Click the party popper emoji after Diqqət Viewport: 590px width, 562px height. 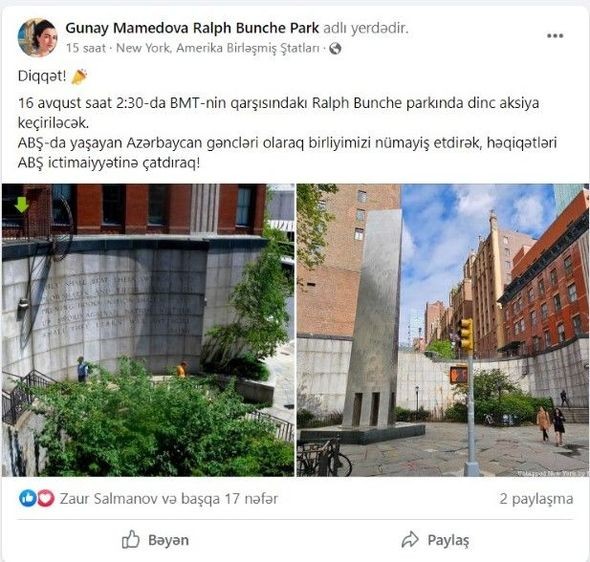(79, 77)
